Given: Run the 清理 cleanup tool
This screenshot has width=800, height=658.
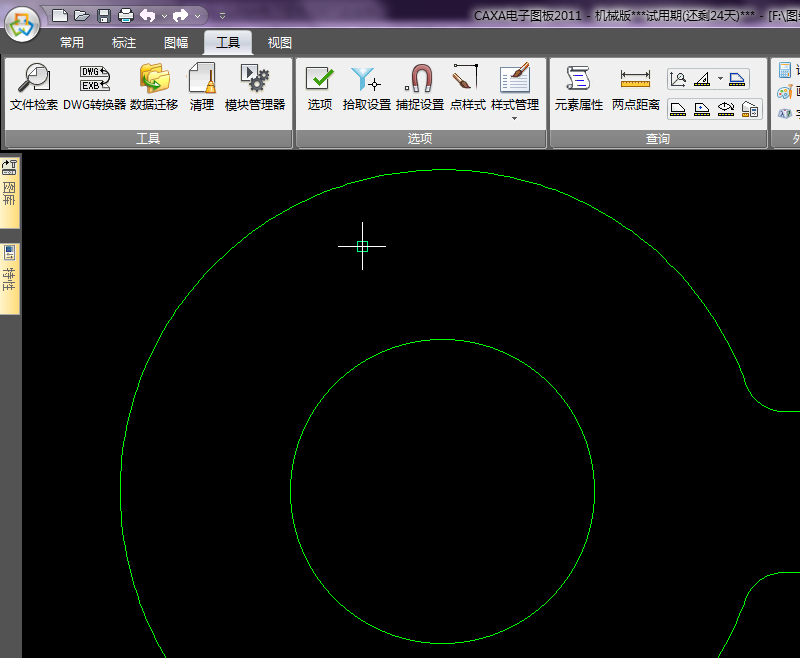Looking at the screenshot, I should pyautogui.click(x=202, y=87).
